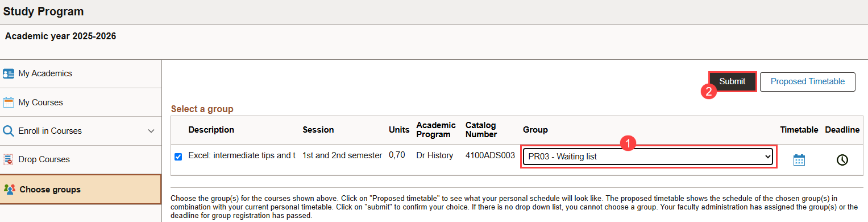The height and width of the screenshot is (222, 868).
Task: Expand the Enroll in Courses chevron
Action: click(x=151, y=131)
